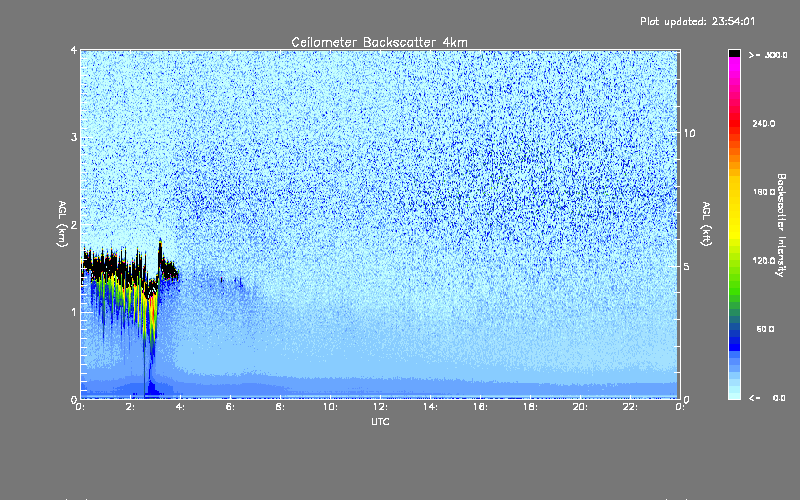The width and height of the screenshot is (800, 500).
Task: Click the '5' kft tick on right axis
Action: point(687,267)
